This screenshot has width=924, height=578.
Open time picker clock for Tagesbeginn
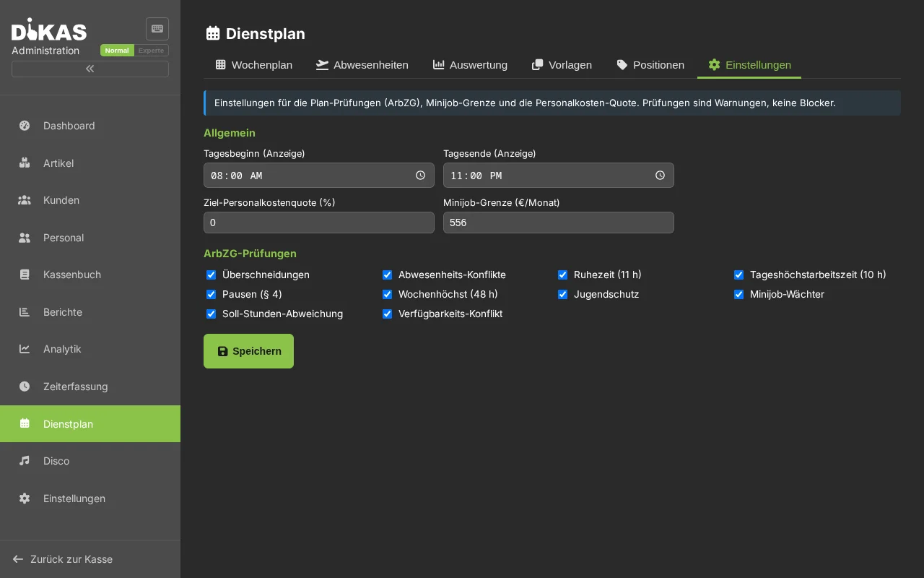coord(420,176)
